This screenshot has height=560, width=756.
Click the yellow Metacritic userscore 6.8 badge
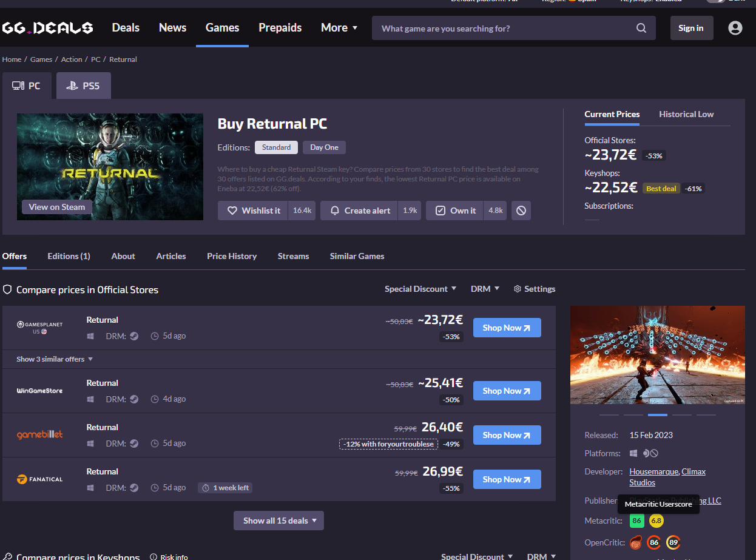tap(656, 521)
